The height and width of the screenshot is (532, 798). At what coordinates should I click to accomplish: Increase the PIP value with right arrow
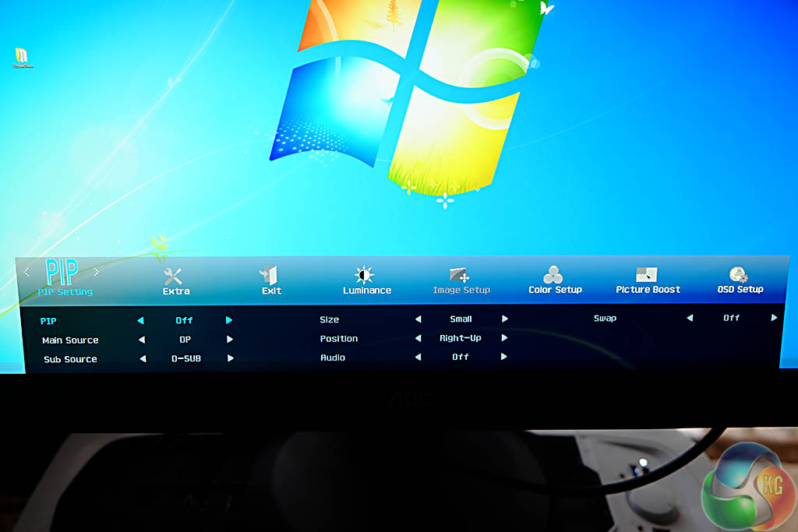pos(229,320)
